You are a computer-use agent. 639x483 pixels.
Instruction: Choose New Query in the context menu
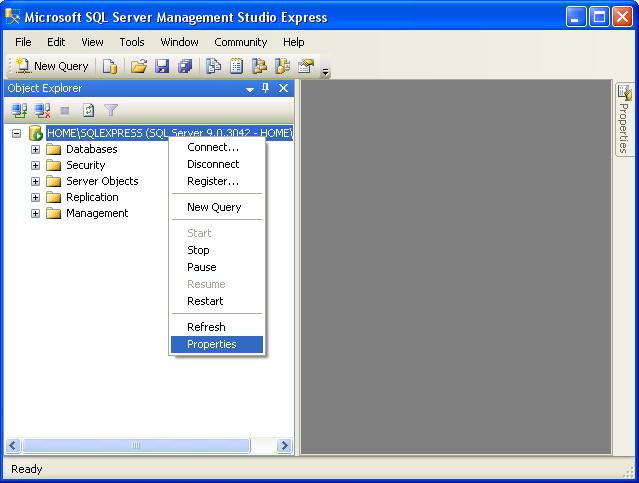coord(217,207)
